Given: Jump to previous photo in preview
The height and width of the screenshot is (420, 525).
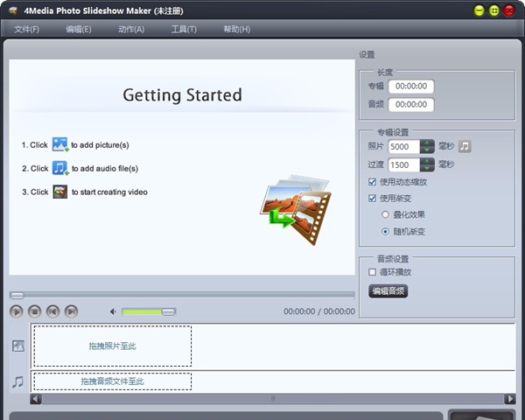Looking at the screenshot, I should click(52, 311).
